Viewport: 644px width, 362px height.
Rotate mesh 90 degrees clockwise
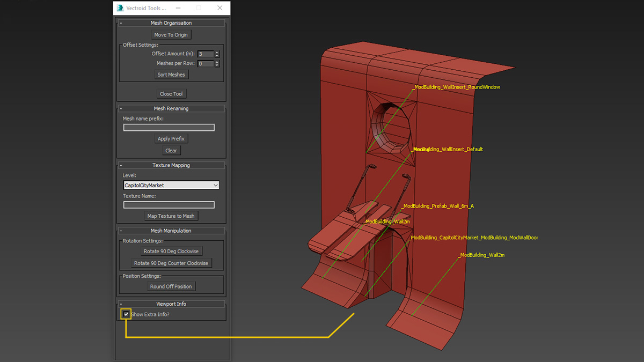click(x=171, y=252)
